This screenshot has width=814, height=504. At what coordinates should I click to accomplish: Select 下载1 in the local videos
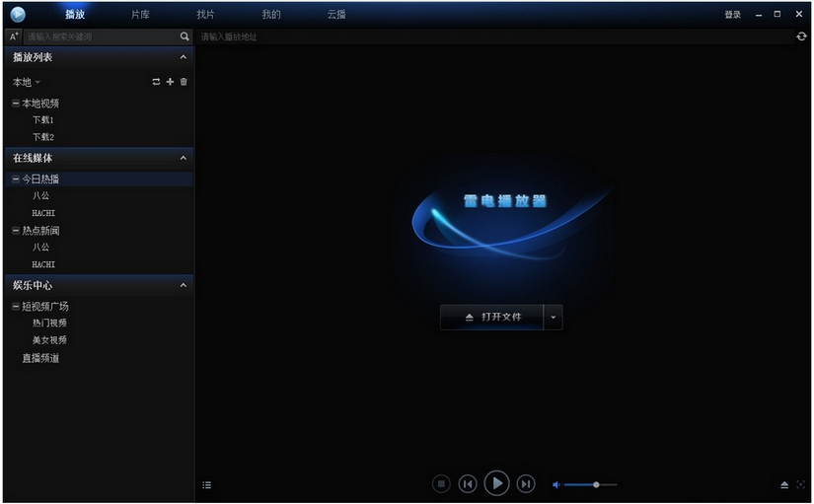click(x=43, y=120)
